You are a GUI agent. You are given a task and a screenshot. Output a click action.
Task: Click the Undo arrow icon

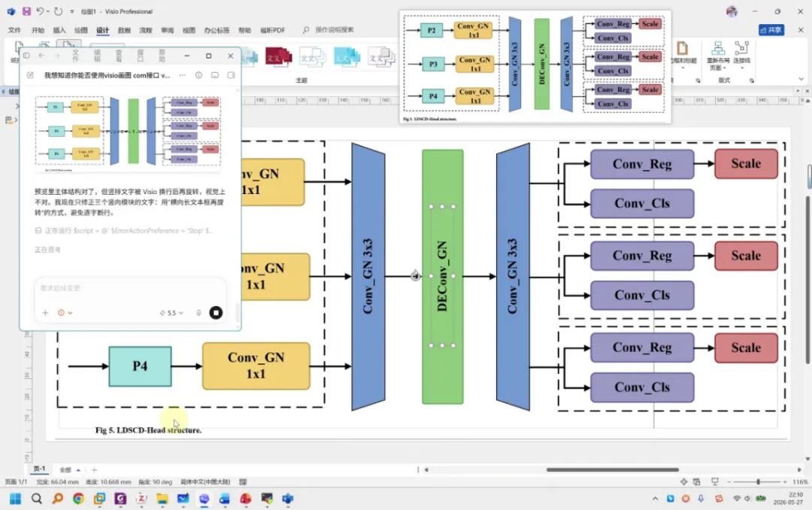(x=40, y=11)
